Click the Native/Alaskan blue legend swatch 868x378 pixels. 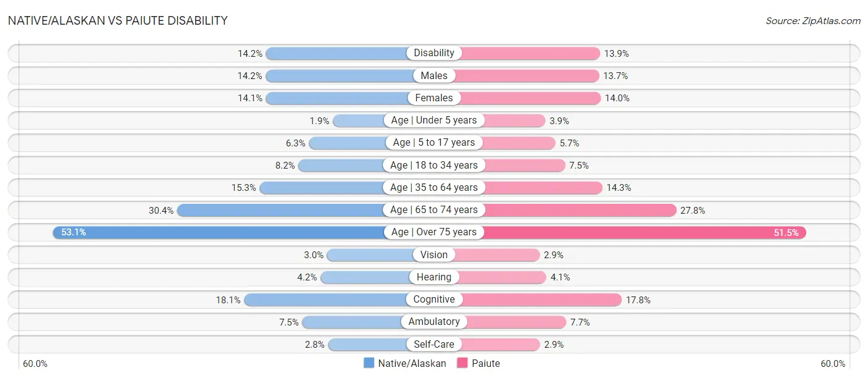tap(369, 363)
